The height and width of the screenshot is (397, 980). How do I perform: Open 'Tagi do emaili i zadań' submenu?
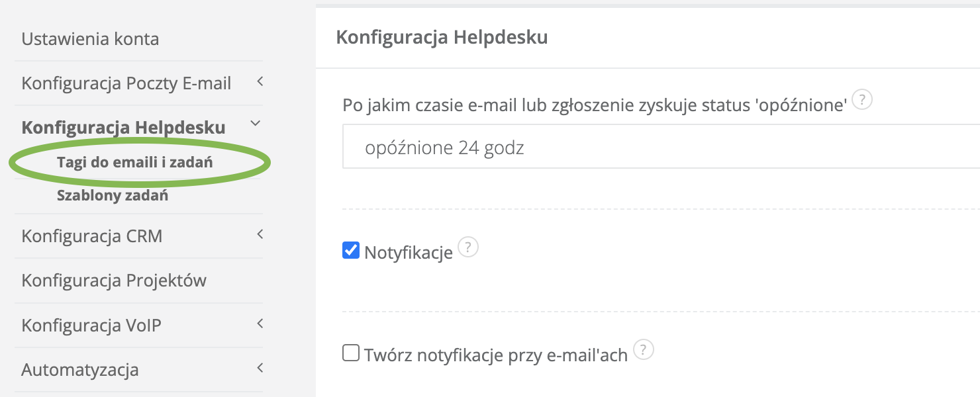tap(135, 162)
